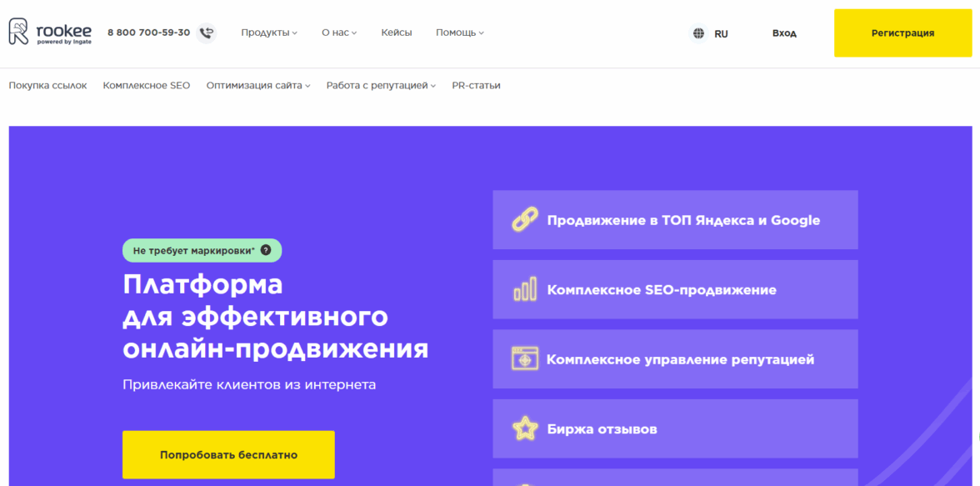Expand the Продукты dropdown menu
The width and height of the screenshot is (980, 486).
click(x=268, y=33)
